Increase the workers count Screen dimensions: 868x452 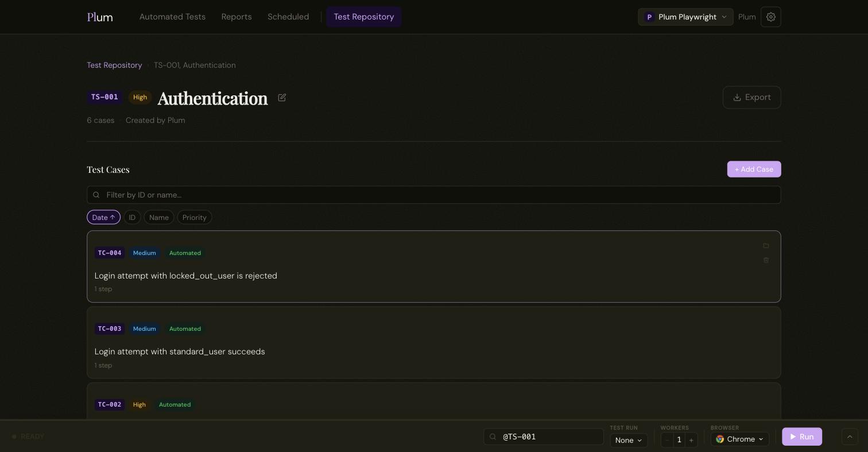(691, 440)
